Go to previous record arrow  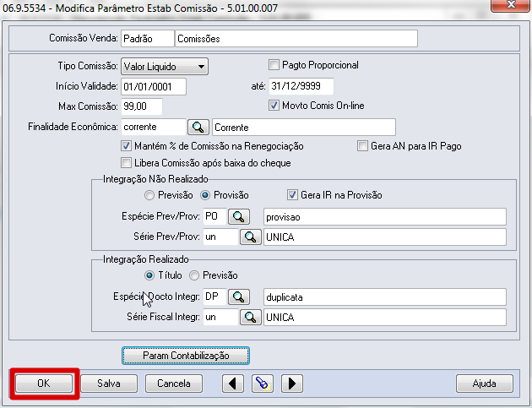(233, 384)
